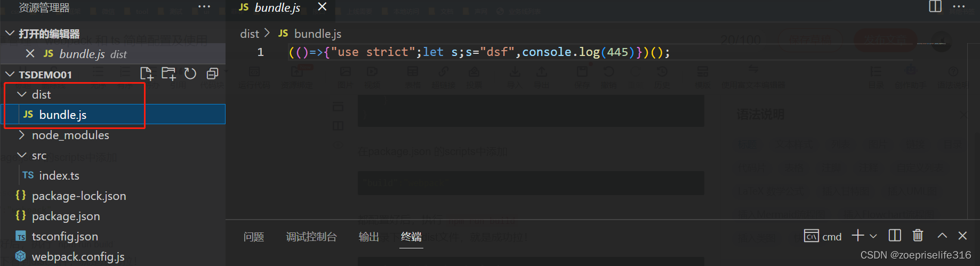Split the editor to the right
This screenshot has width=980, height=266.
[x=935, y=6]
